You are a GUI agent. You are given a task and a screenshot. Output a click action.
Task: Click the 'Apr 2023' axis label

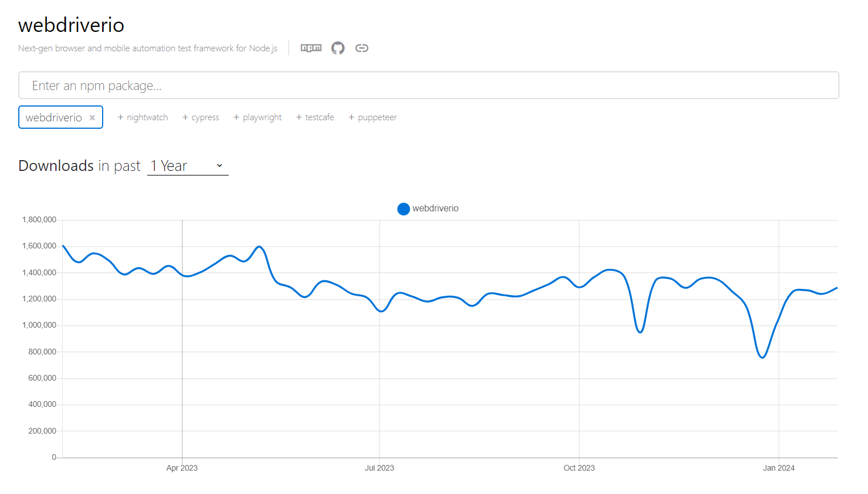point(182,468)
